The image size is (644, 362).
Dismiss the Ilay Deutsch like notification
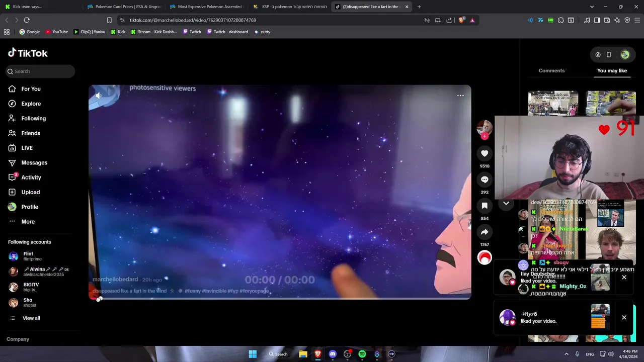624,278
